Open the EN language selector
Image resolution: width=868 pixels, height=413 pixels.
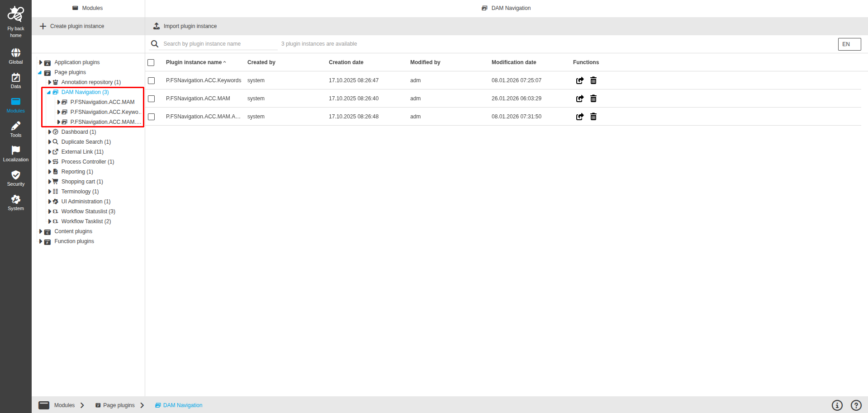coord(849,44)
